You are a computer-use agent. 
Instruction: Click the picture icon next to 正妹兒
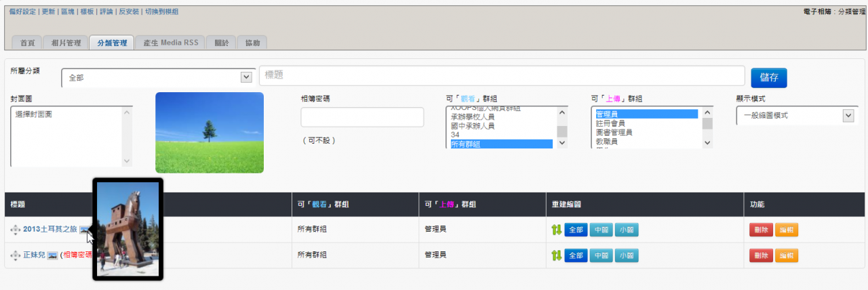[x=52, y=255]
